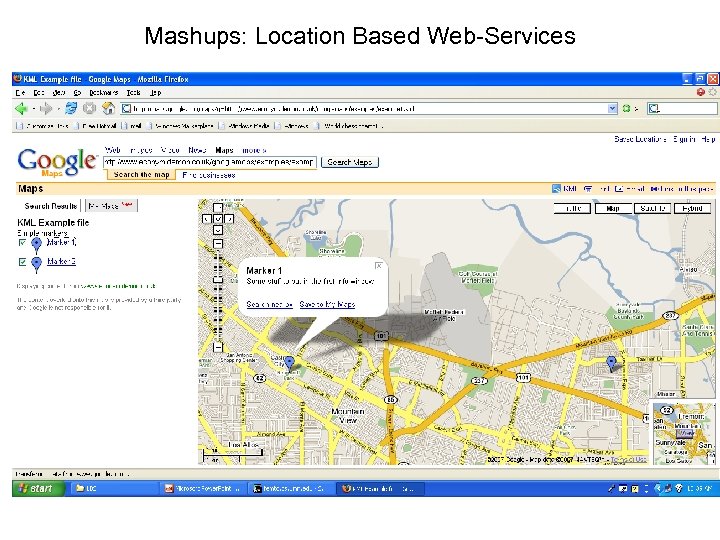
Task: Open the Help menu
Action: 156,92
